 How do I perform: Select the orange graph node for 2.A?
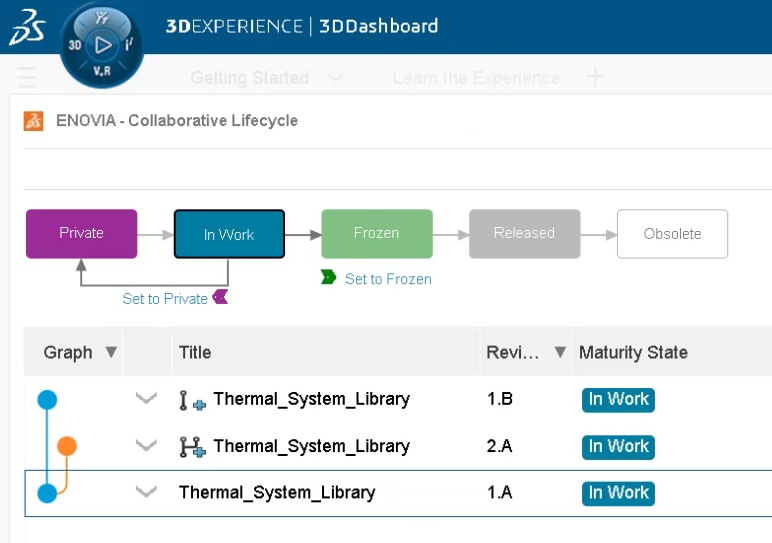(67, 446)
